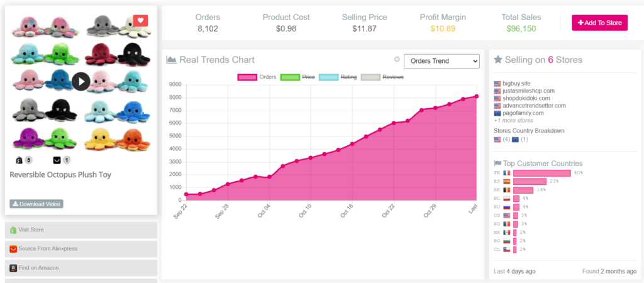Click the Spain customer country bar
The image size is (644, 283).
[x=530, y=181]
